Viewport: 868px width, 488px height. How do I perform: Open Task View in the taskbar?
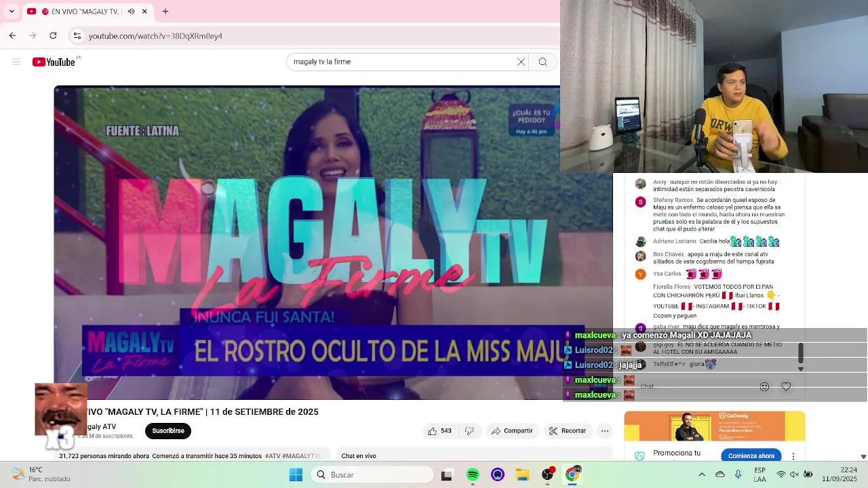click(446, 475)
